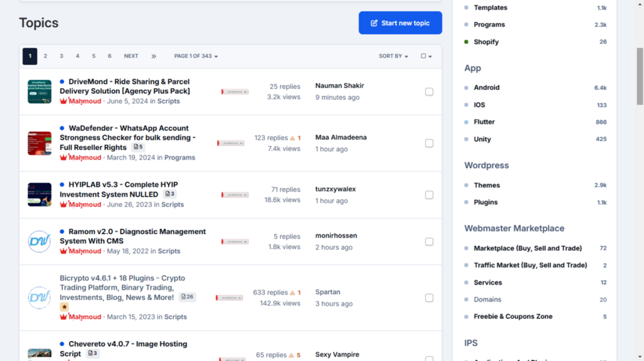
Task: Open Ramom v2.0 Diagnostic Management topic
Action: pyautogui.click(x=133, y=236)
